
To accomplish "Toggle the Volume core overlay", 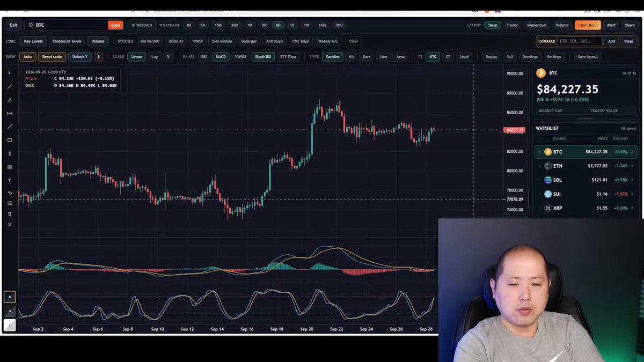I will tap(98, 41).
